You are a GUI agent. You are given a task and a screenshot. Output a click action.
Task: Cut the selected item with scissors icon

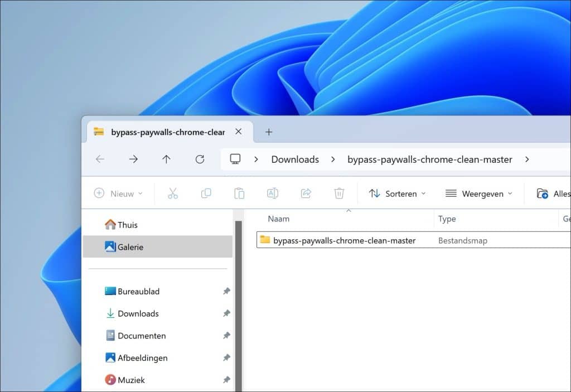[x=173, y=193]
